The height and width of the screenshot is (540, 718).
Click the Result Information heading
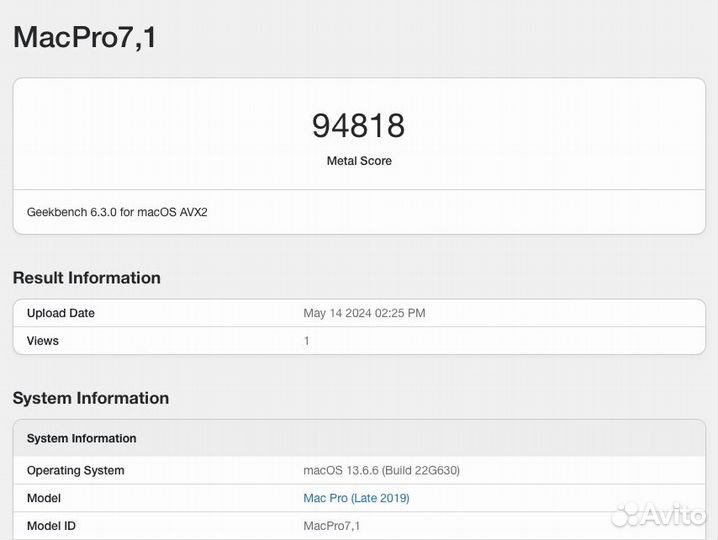pos(87,278)
